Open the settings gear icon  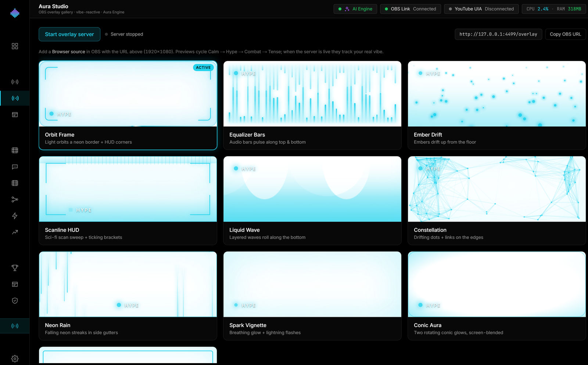coord(15,358)
